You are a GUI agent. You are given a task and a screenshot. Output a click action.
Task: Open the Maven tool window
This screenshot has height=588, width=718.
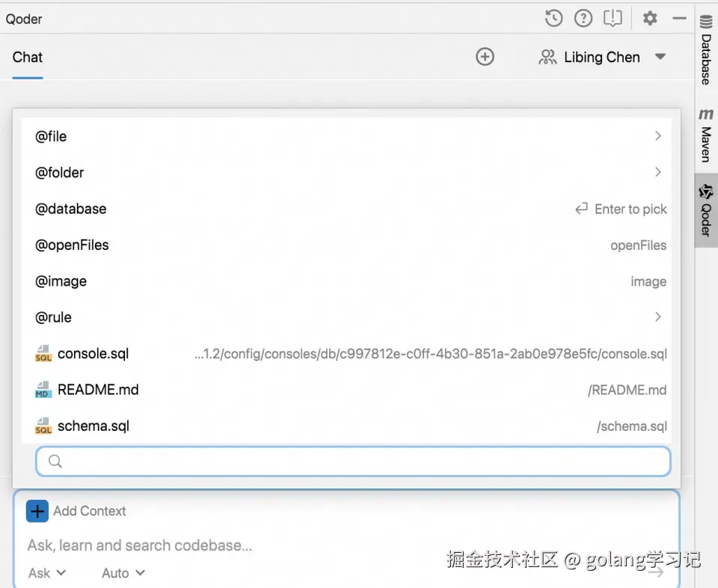(706, 135)
